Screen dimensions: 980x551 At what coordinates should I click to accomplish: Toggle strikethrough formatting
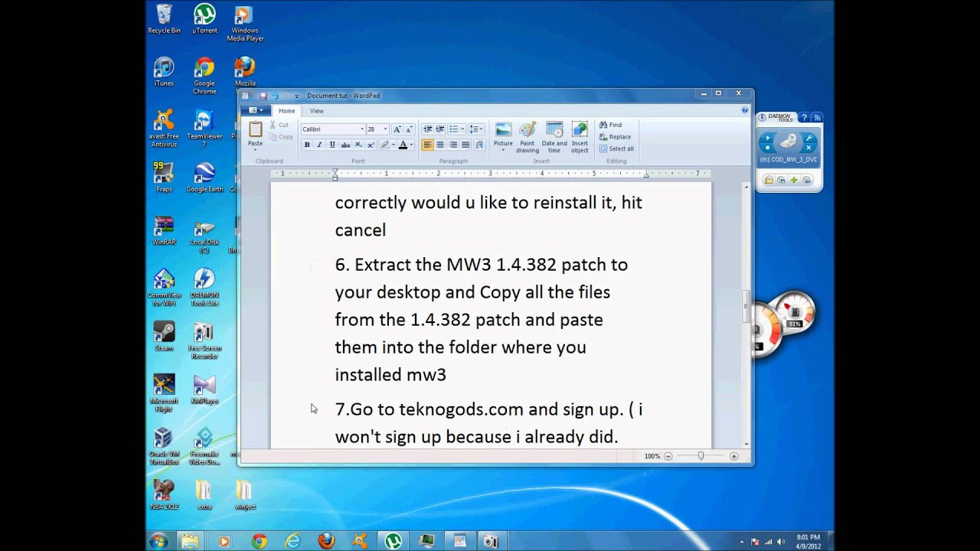345,145
